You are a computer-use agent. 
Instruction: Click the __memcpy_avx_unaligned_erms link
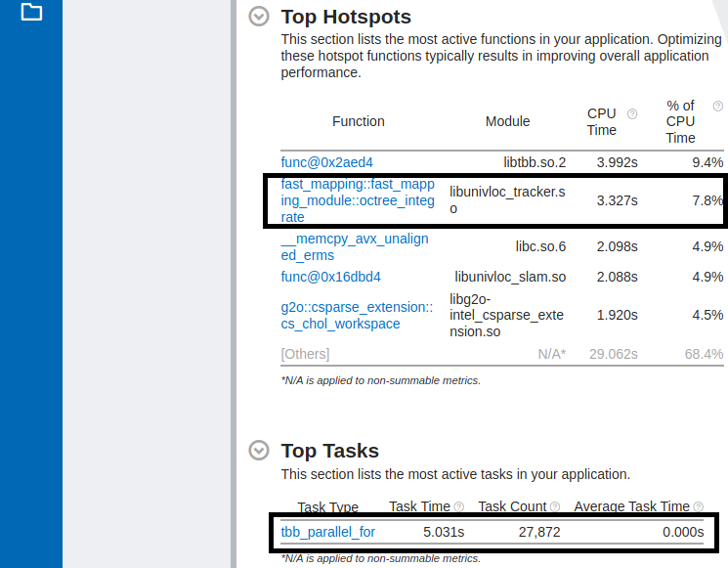click(354, 246)
